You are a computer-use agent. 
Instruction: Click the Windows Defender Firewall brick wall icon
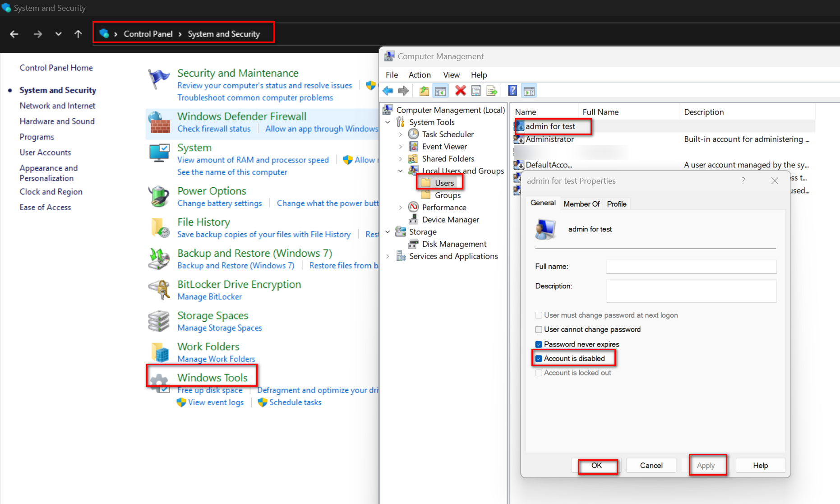(x=159, y=122)
